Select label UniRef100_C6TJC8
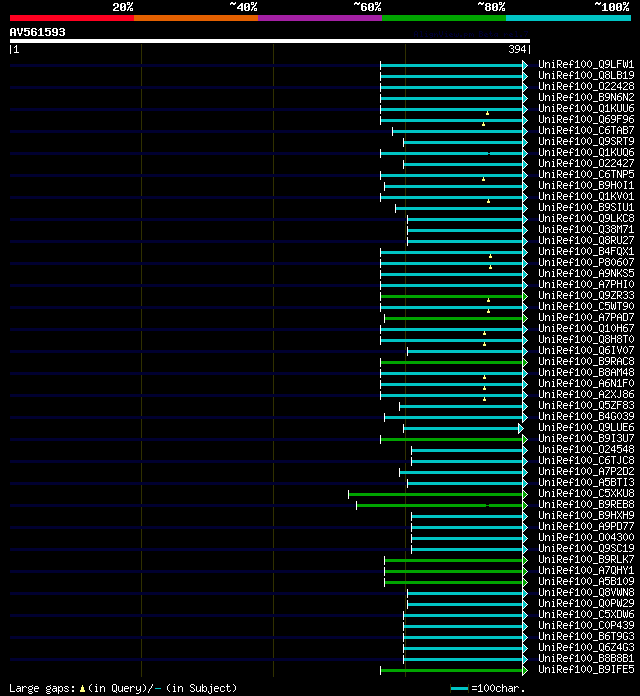640x696 pixels. 586,461
